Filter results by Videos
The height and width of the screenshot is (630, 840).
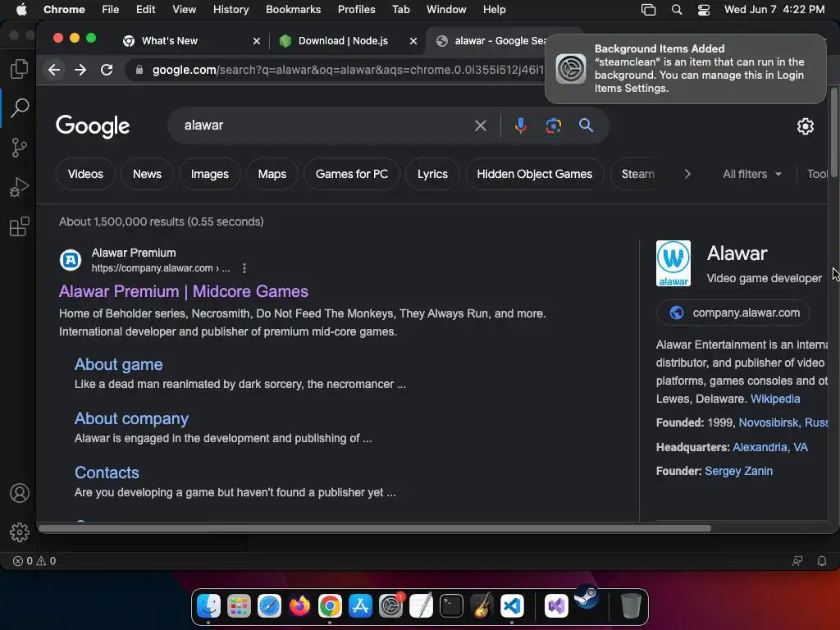pyautogui.click(x=85, y=174)
